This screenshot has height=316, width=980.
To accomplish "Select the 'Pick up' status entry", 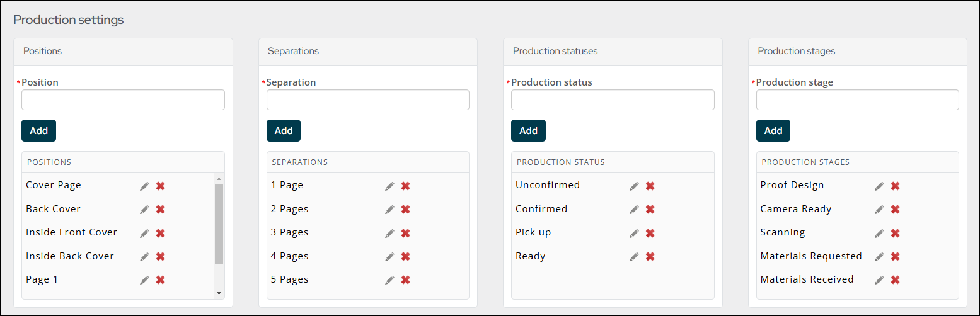I will point(533,232).
